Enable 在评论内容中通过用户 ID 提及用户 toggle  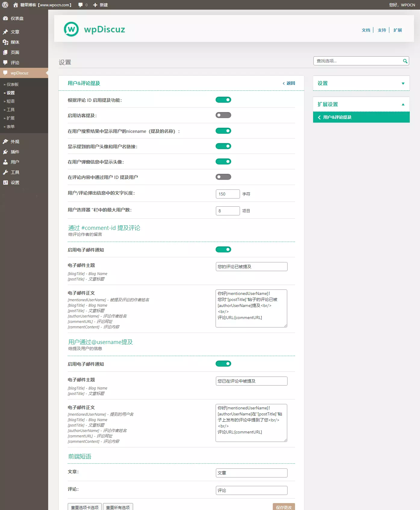(223, 177)
